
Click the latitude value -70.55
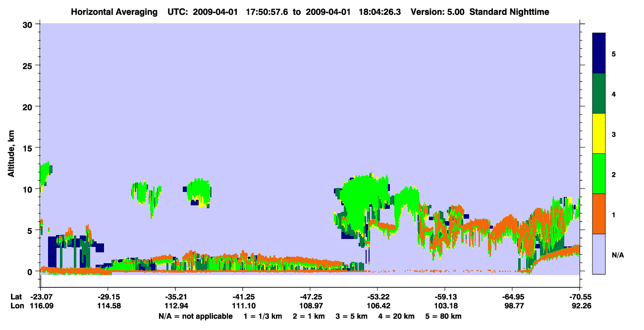point(580,297)
